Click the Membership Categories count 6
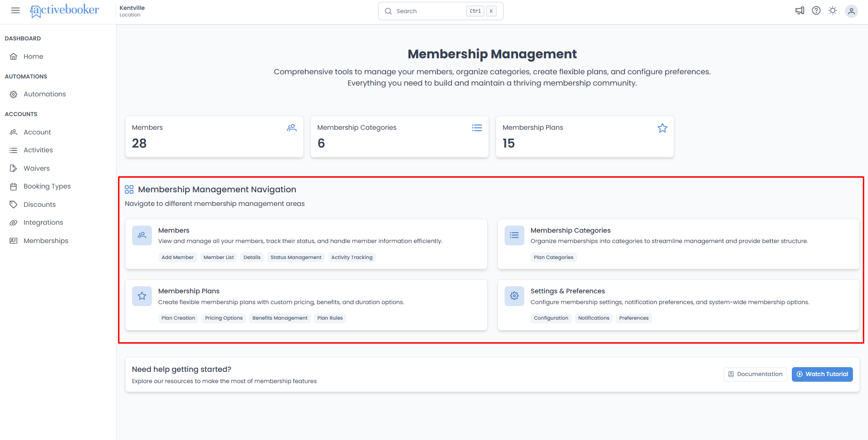Screen dimensions: 868x440 [321, 143]
